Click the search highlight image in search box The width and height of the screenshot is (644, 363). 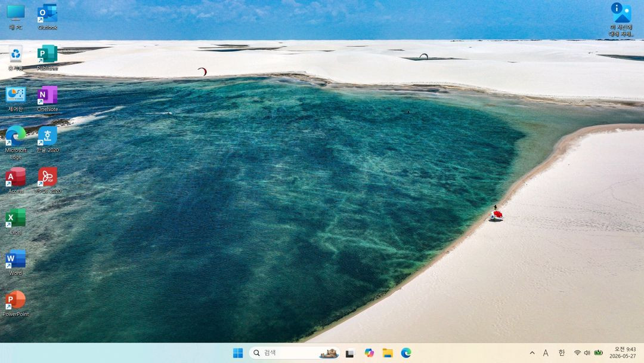click(x=329, y=353)
